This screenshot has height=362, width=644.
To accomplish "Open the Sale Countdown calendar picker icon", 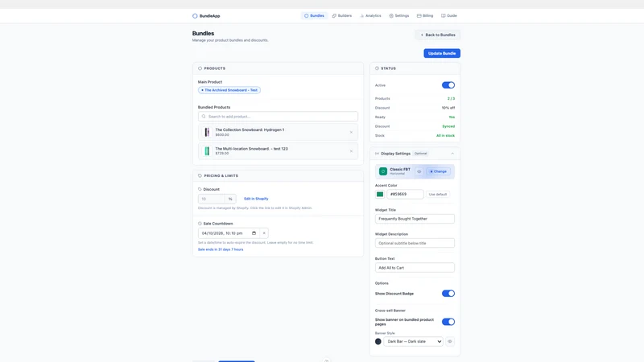I will pyautogui.click(x=254, y=233).
